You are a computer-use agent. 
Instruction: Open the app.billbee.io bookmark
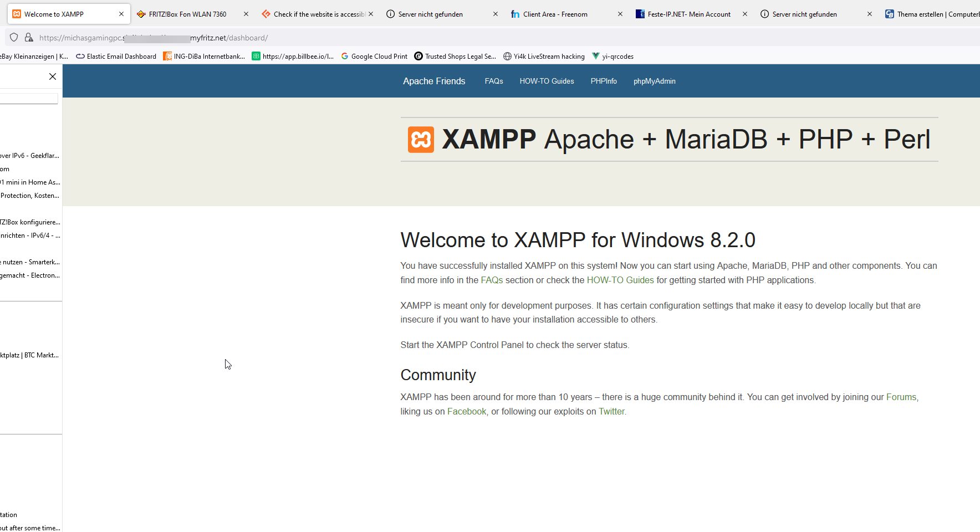[293, 56]
